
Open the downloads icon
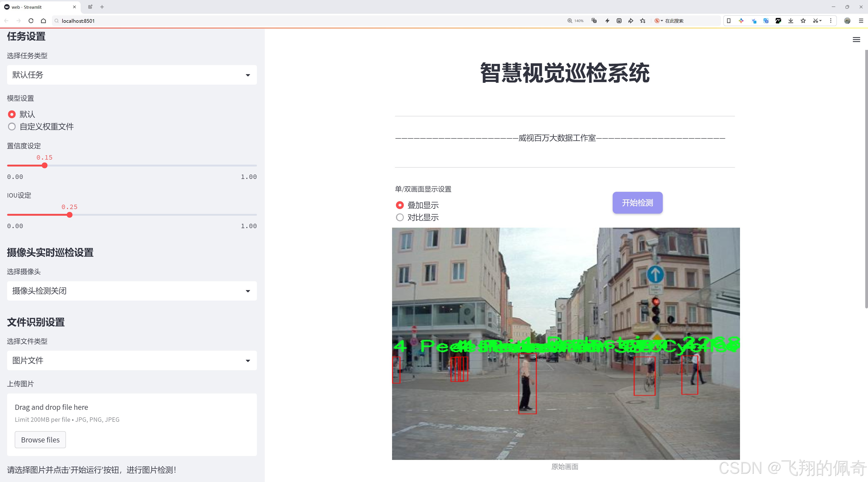click(791, 20)
